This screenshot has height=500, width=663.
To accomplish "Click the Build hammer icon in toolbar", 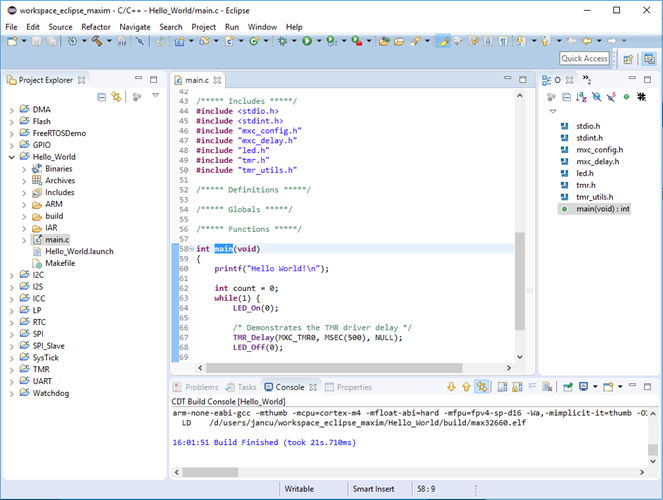I will pyautogui.click(x=97, y=42).
